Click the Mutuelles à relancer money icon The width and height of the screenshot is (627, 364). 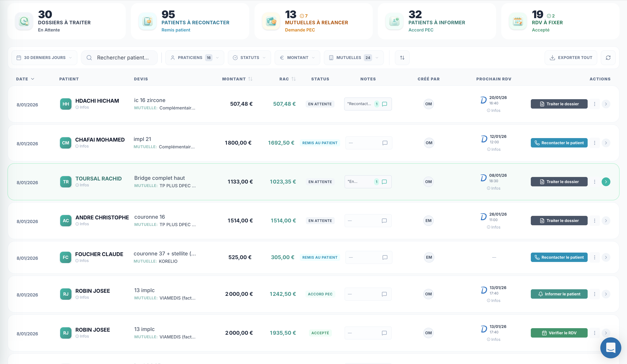click(x=271, y=21)
